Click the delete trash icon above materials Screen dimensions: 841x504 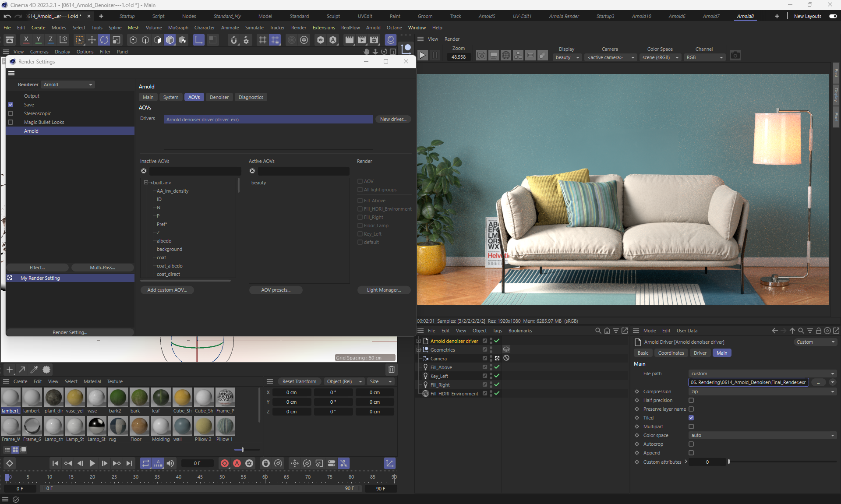392,370
